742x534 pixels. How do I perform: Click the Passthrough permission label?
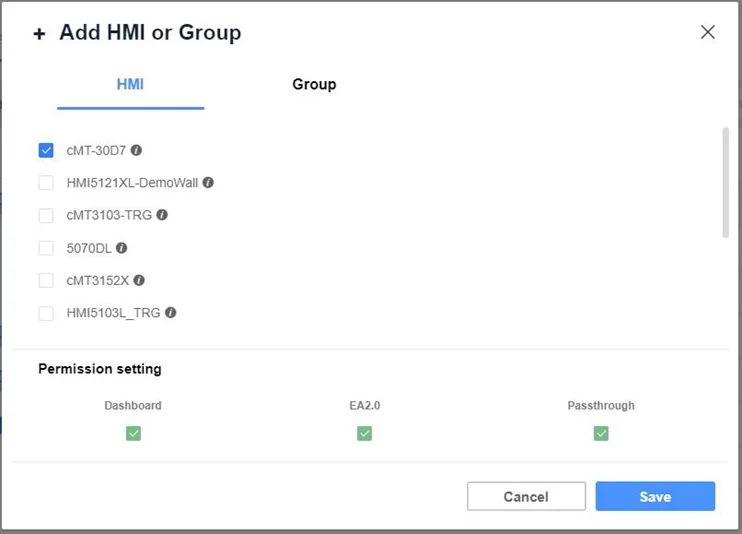pos(601,405)
